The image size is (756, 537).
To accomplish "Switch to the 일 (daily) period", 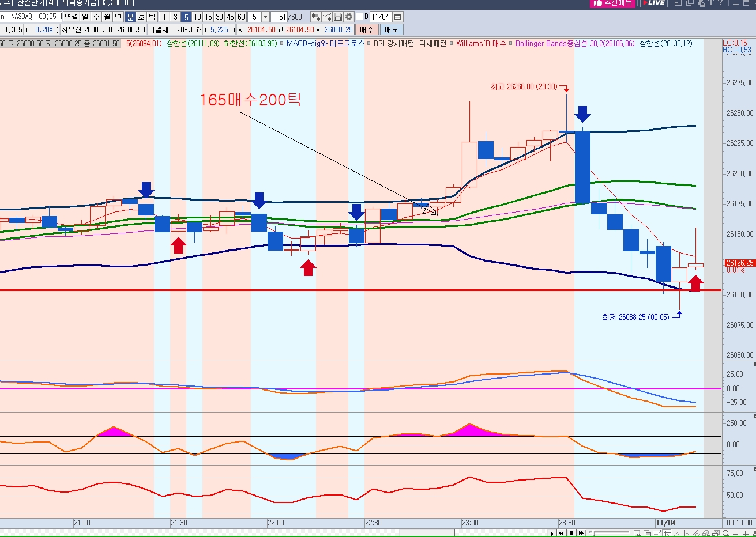I will pos(85,17).
